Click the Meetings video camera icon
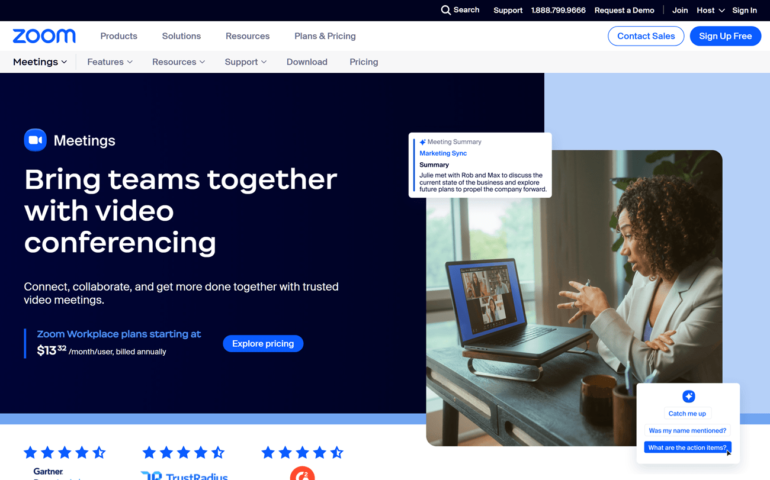This screenshot has height=480, width=770. [x=35, y=140]
